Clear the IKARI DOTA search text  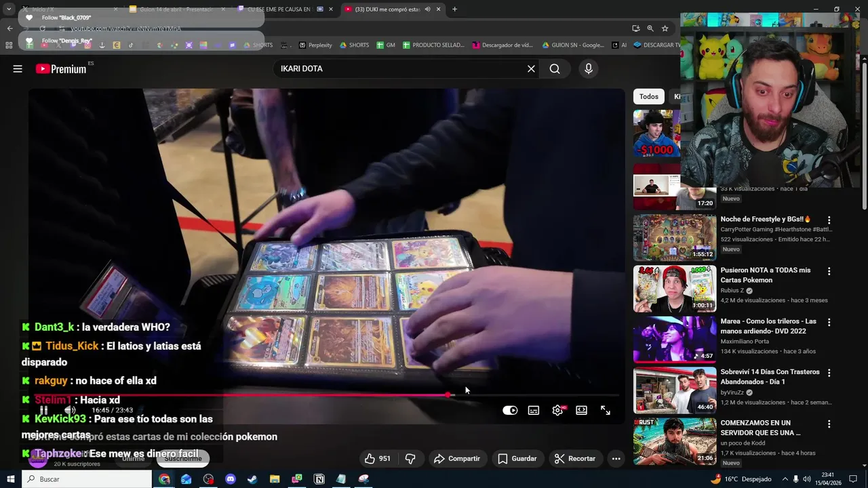[x=531, y=68]
